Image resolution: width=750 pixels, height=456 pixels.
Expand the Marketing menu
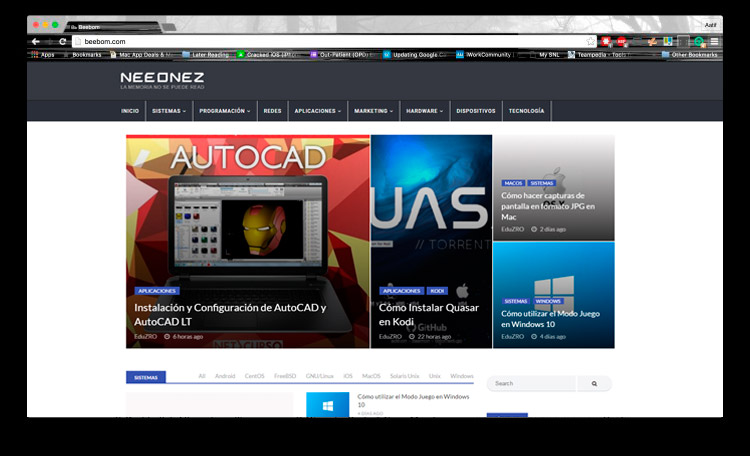(x=374, y=111)
